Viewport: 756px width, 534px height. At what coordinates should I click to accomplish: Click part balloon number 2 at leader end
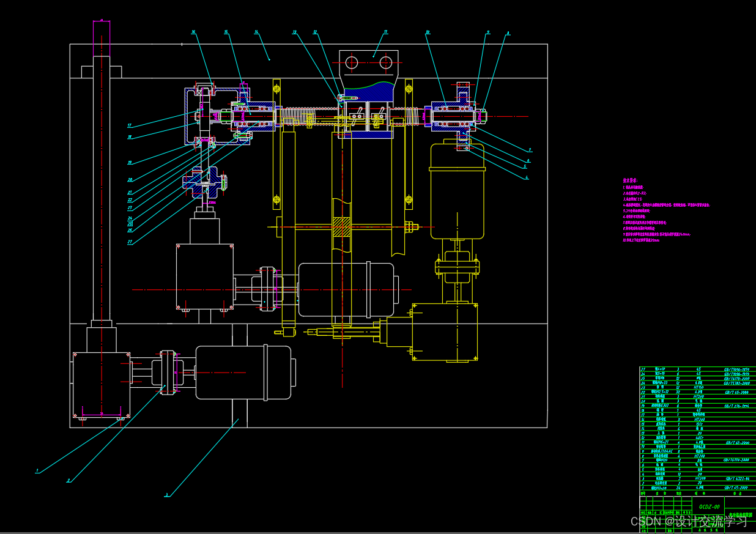(68, 481)
